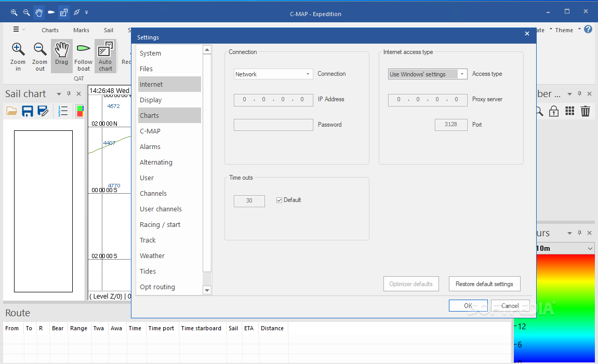Click Zoom out icon in quick access toolbar
Image resolution: width=598 pixels, height=364 pixels.
tap(26, 12)
